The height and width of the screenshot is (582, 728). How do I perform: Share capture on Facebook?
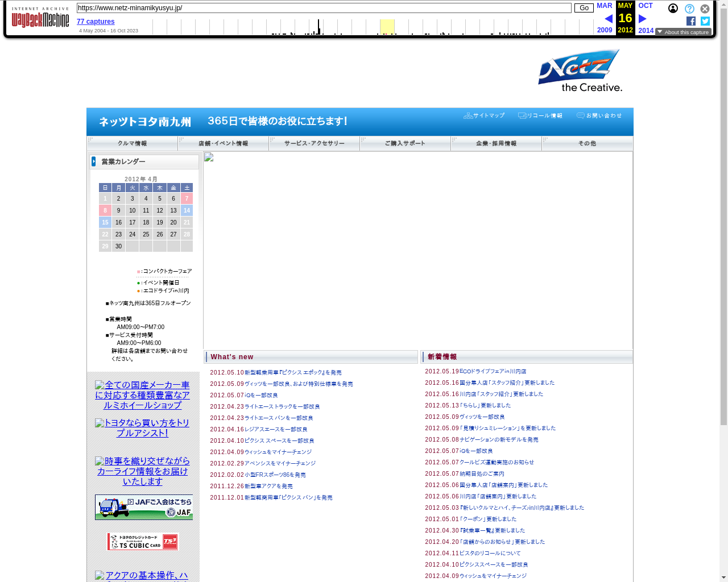point(691,21)
